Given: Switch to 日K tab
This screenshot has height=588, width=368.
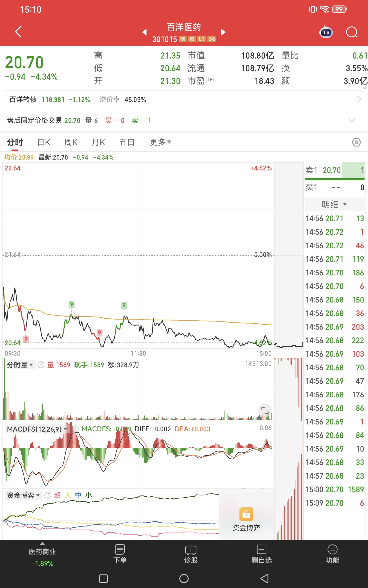Looking at the screenshot, I should click(x=44, y=142).
